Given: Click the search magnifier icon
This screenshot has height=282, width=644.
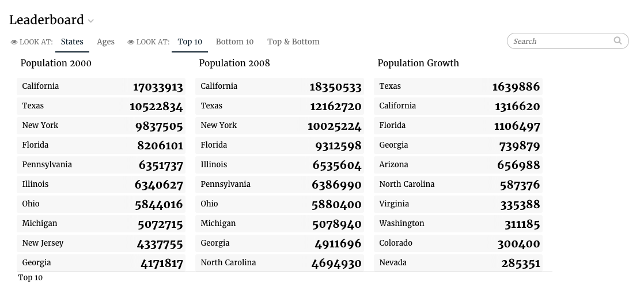Looking at the screenshot, I should (x=618, y=40).
